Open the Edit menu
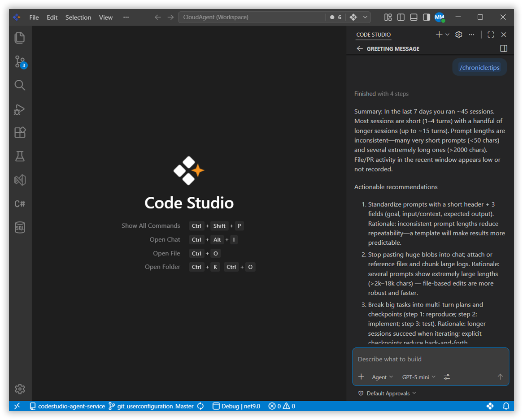Screen dimensions: 523x420 coord(52,17)
